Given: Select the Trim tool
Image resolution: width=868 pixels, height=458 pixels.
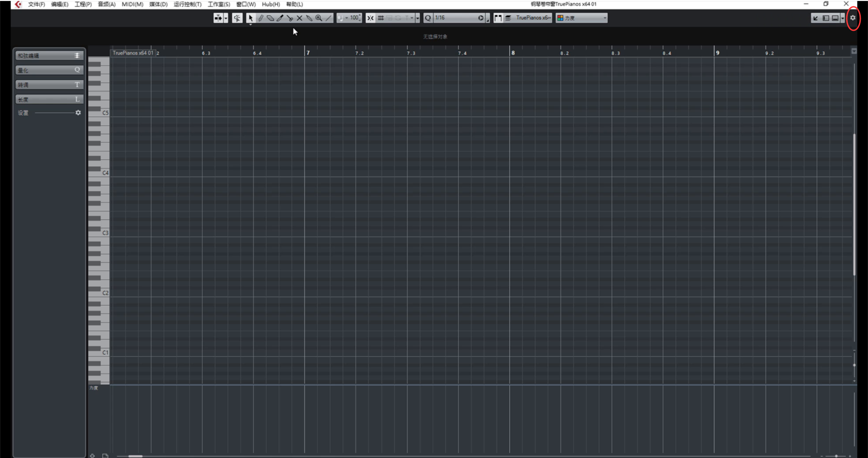Looking at the screenshot, I should [x=280, y=18].
